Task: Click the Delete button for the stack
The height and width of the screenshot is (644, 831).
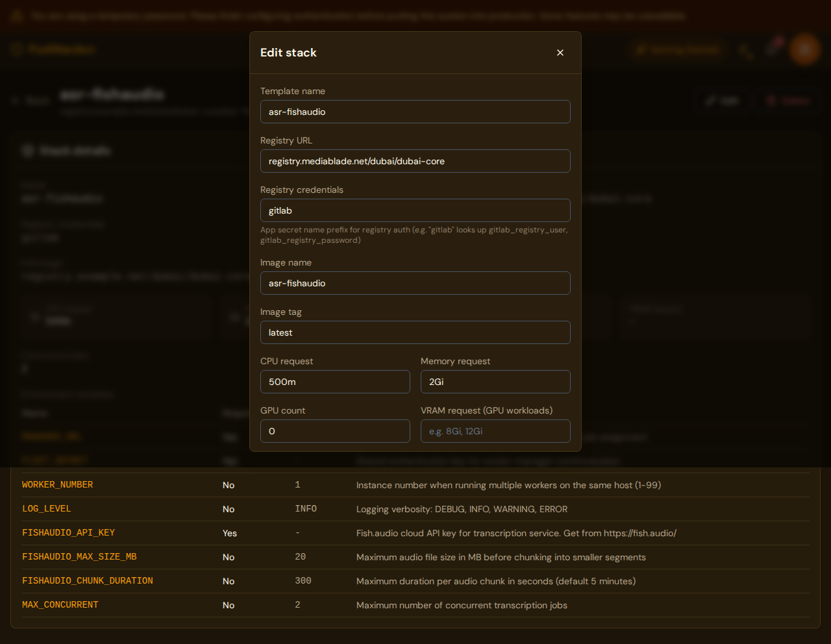Action: pyautogui.click(x=788, y=101)
